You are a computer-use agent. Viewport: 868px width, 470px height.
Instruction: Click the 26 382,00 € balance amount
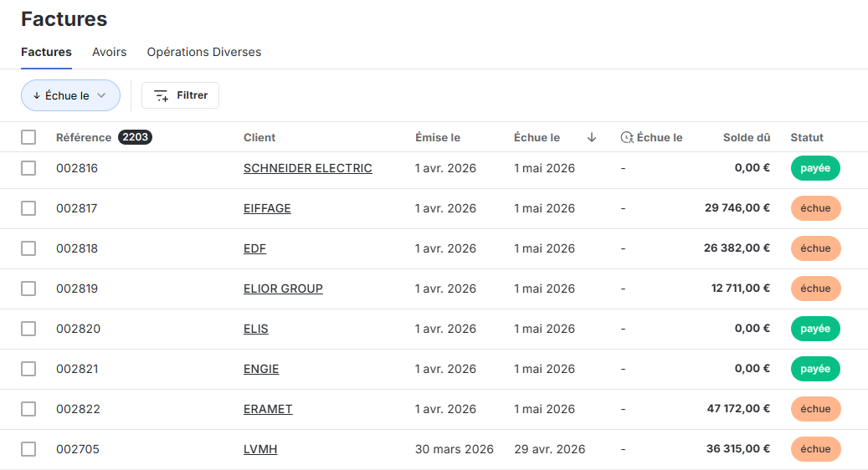click(x=737, y=248)
